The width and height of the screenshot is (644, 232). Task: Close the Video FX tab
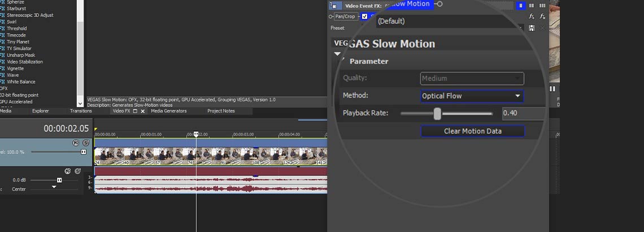[143, 111]
